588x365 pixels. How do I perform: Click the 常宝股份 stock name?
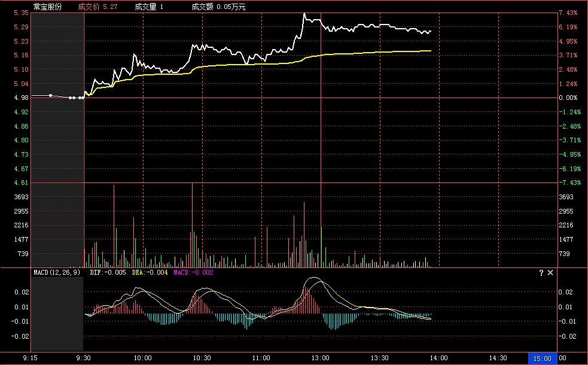tap(47, 7)
